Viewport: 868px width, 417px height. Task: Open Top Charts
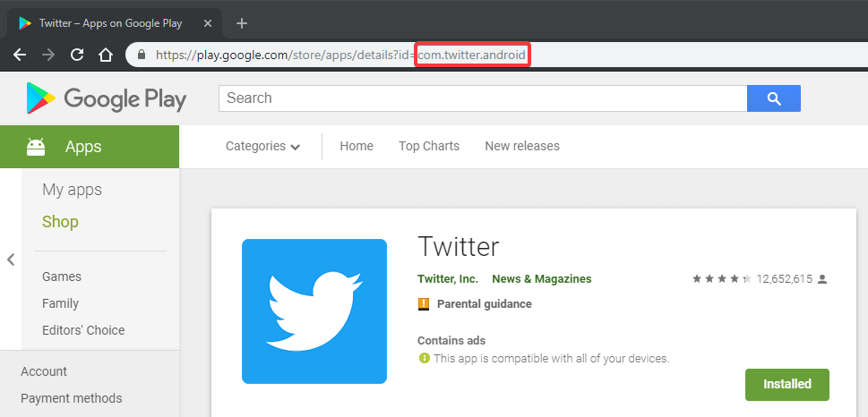pyautogui.click(x=429, y=146)
